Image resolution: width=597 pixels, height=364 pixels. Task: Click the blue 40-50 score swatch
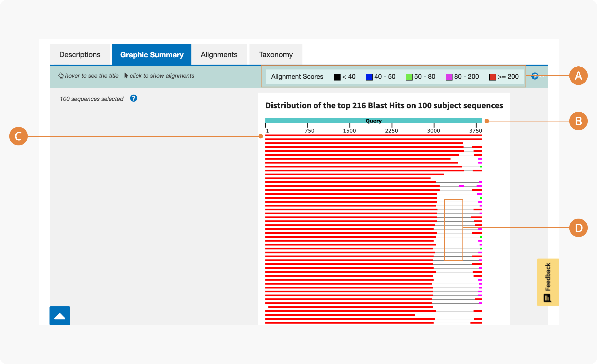point(369,77)
